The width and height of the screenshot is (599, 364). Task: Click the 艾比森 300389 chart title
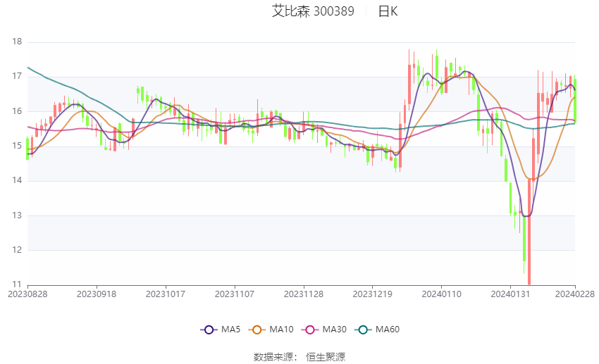[x=314, y=11]
